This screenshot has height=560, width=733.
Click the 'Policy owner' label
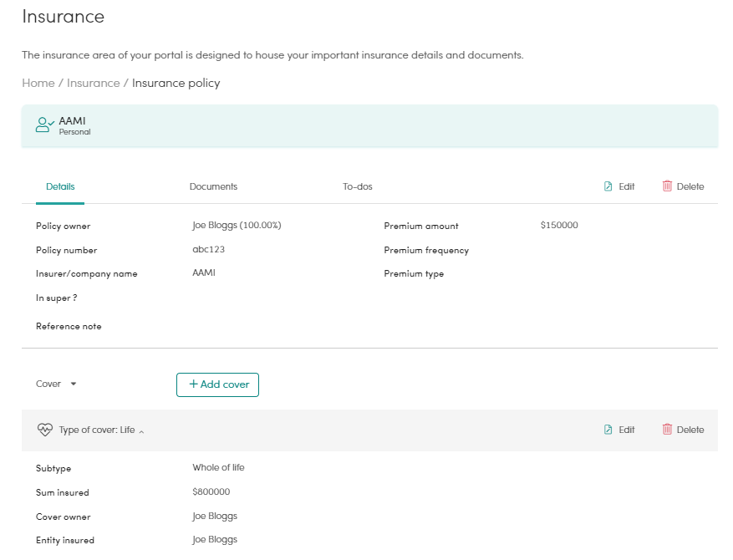point(64,227)
